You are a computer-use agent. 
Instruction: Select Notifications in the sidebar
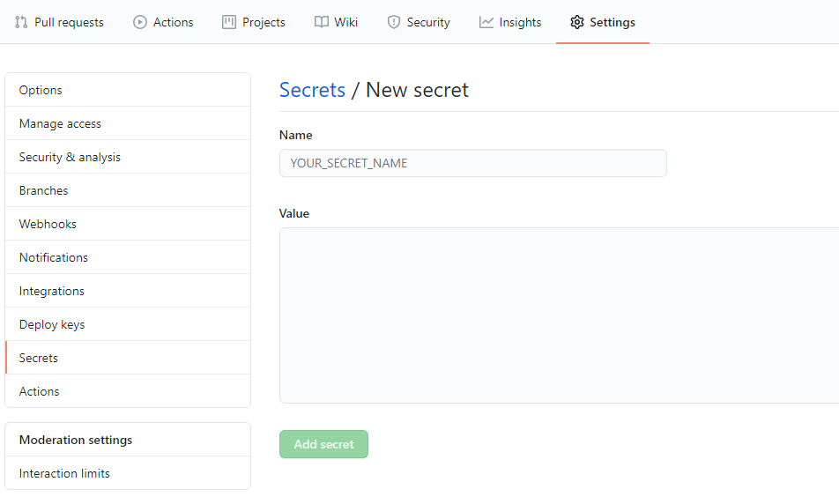tap(128, 257)
